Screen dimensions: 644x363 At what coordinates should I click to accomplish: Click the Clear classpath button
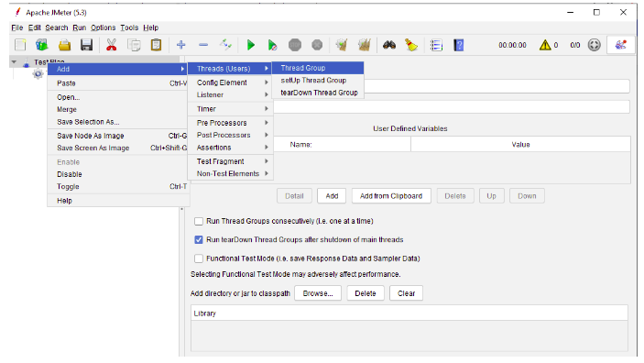coord(406,293)
